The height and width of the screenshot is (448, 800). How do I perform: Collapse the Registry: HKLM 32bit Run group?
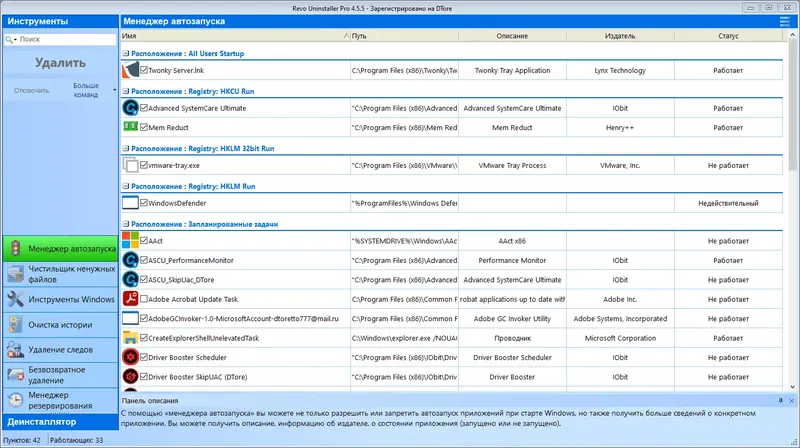(126, 148)
